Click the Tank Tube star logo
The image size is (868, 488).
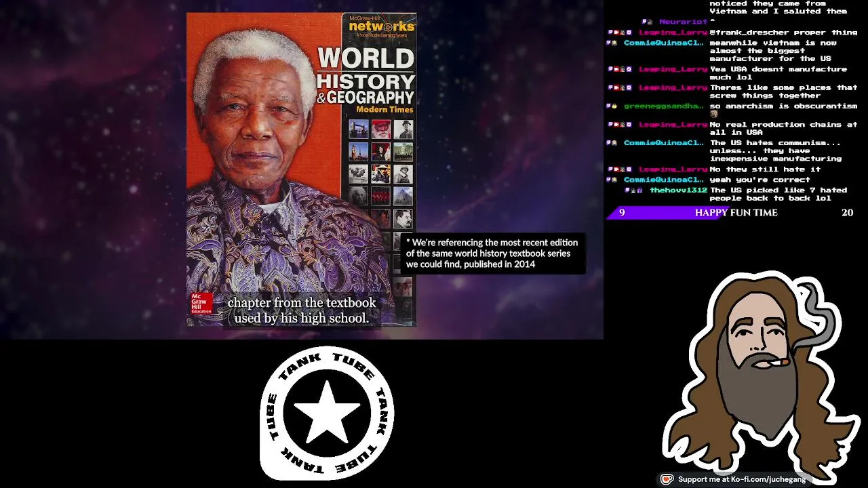pos(328,413)
